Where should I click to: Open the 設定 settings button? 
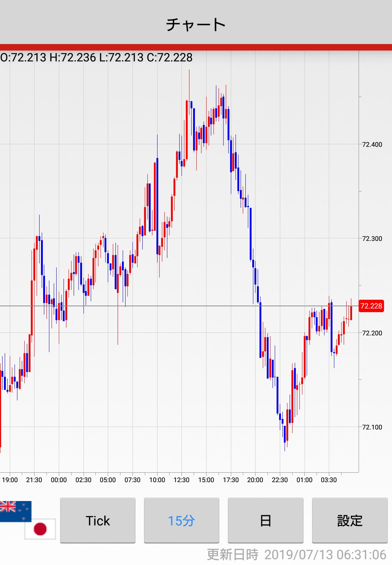pyautogui.click(x=350, y=520)
